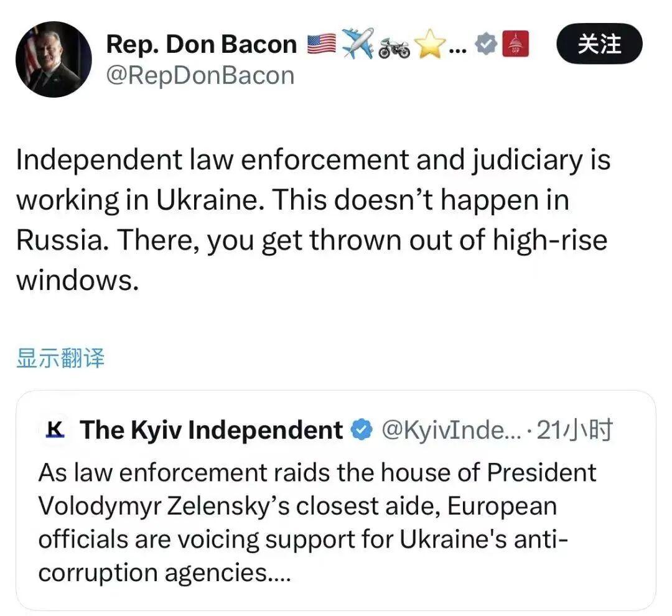Viewport: 672px width, 616px height.
Task: Click the grey government verified badge
Action: pos(487,43)
